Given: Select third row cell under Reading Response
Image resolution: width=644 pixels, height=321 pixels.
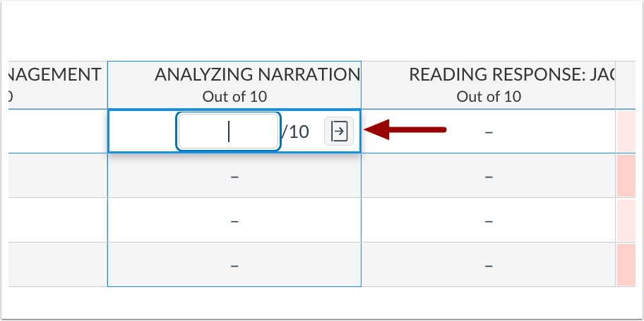Looking at the screenshot, I should [489, 221].
